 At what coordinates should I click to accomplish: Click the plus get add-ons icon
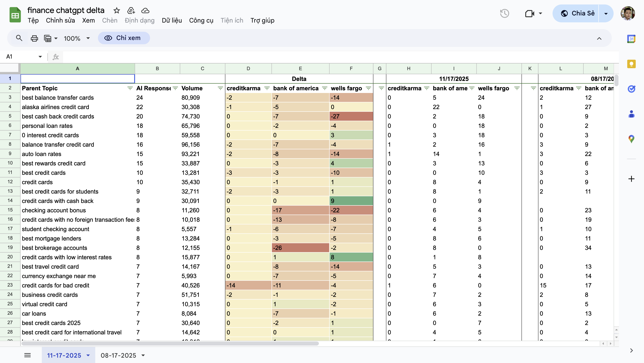click(x=631, y=179)
